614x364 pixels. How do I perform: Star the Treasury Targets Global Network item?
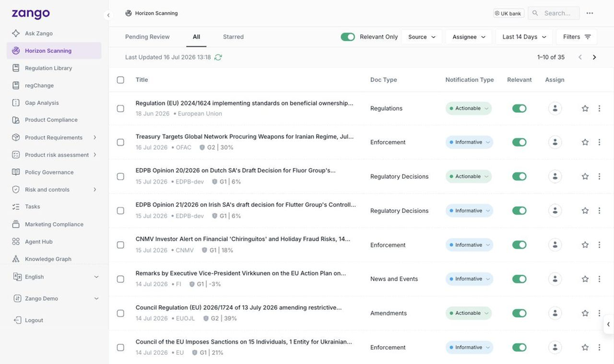pos(585,142)
